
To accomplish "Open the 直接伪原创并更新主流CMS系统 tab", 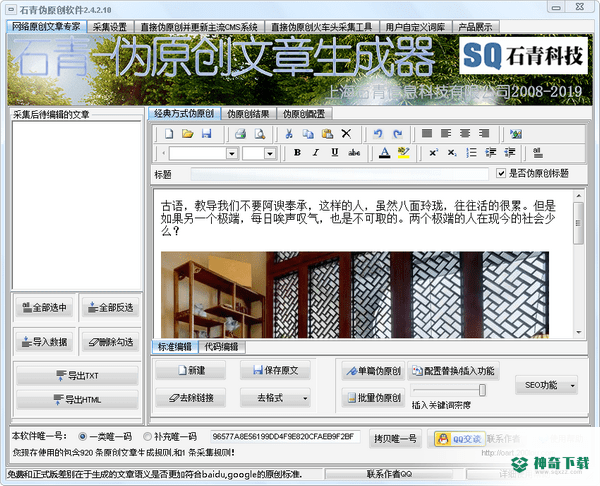I will pos(199,27).
